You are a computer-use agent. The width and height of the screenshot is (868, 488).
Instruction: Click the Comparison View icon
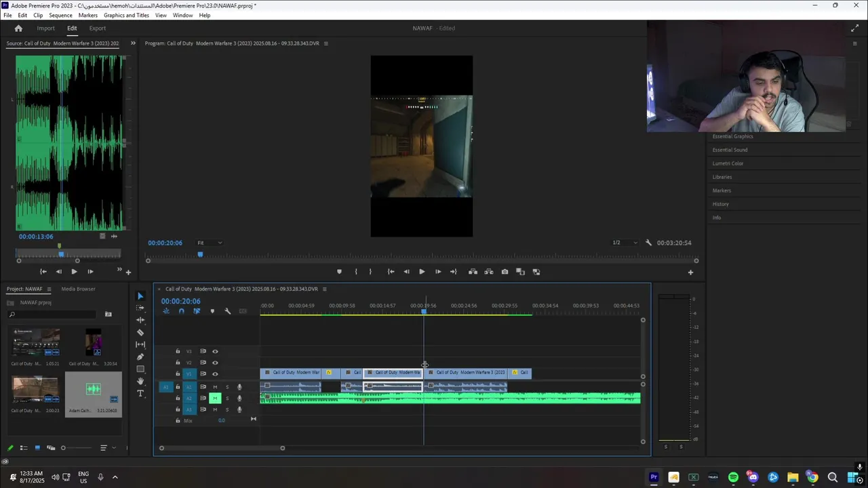(521, 272)
